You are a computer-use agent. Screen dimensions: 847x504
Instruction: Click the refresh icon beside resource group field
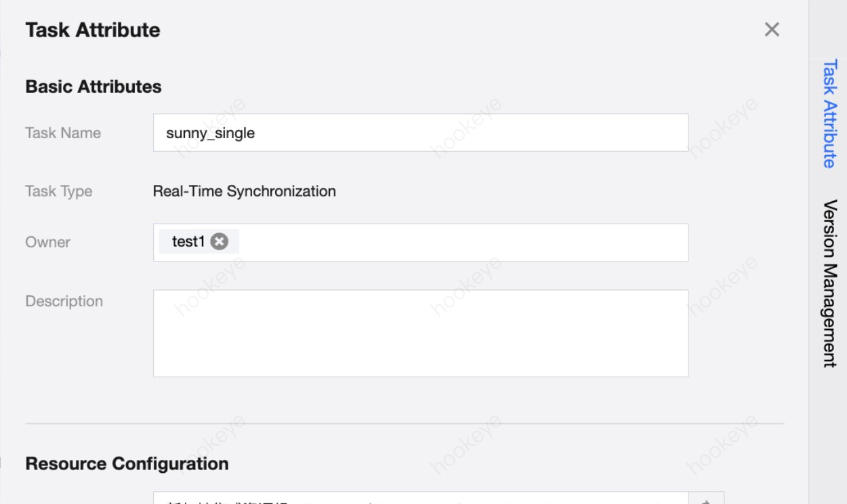[x=707, y=500]
